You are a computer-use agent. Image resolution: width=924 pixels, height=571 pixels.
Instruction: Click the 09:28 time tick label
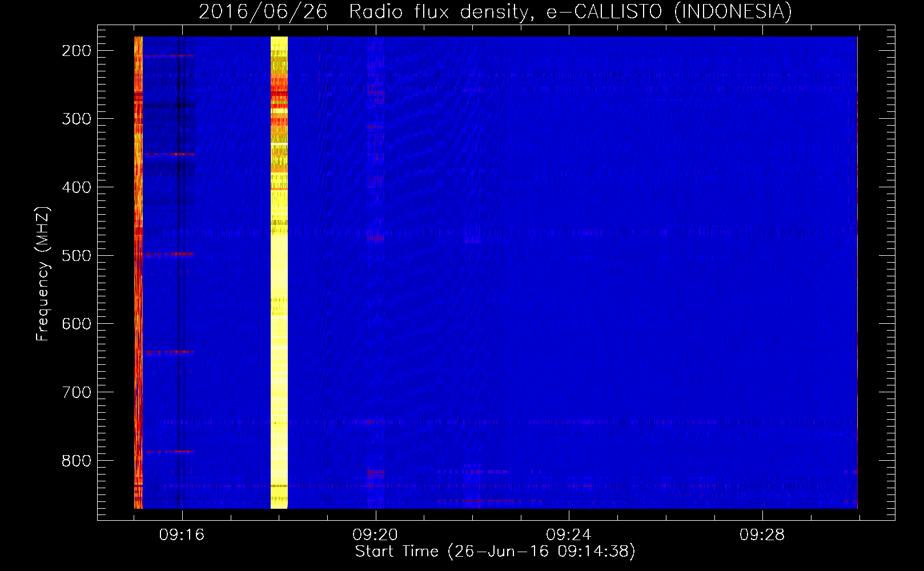click(x=762, y=535)
